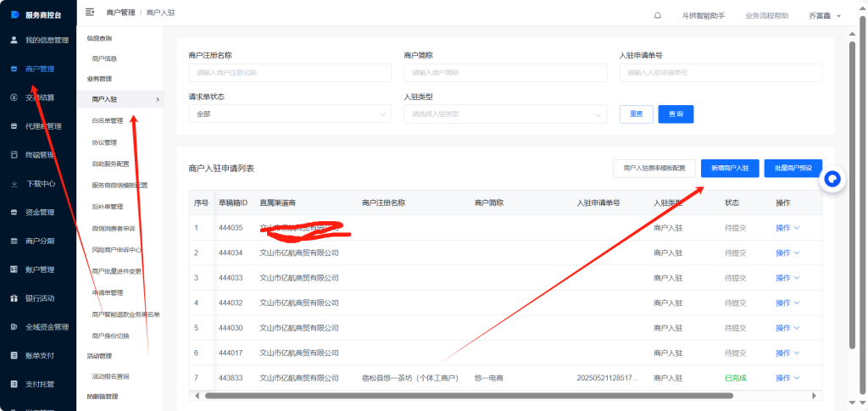Click application number 20250521128517…
Image resolution: width=868 pixels, height=411 pixels.
(x=607, y=378)
